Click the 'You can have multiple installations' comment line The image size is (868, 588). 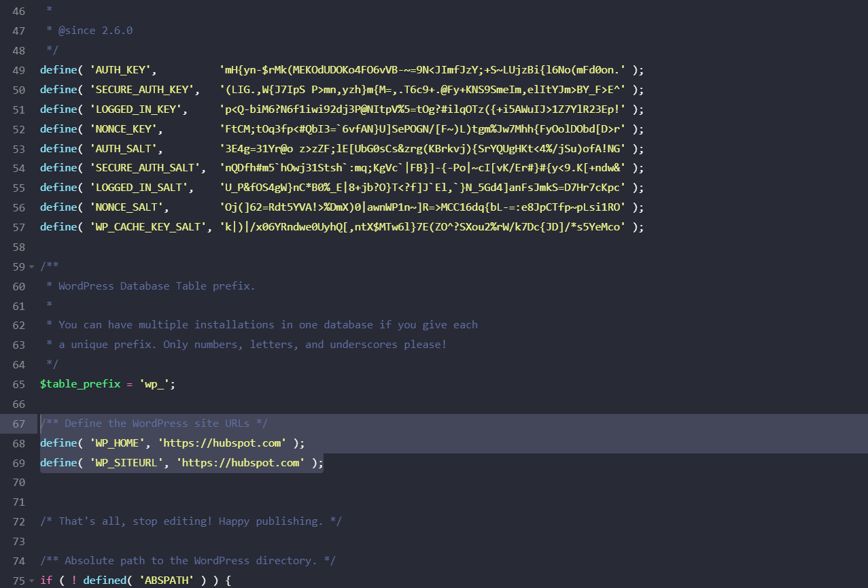[268, 325]
